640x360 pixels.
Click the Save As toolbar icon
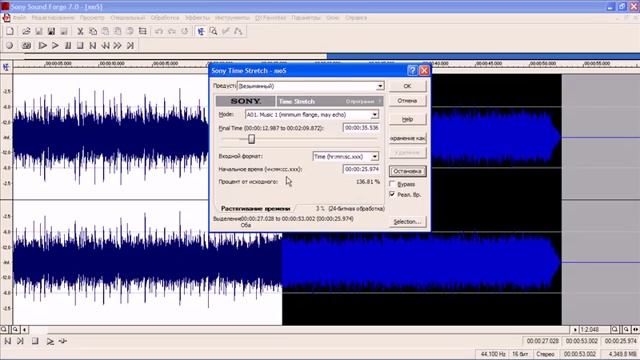point(51,31)
